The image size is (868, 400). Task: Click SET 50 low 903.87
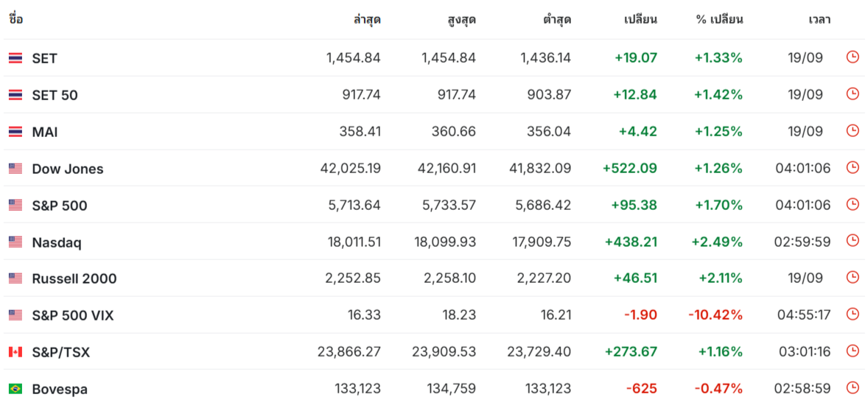(549, 94)
